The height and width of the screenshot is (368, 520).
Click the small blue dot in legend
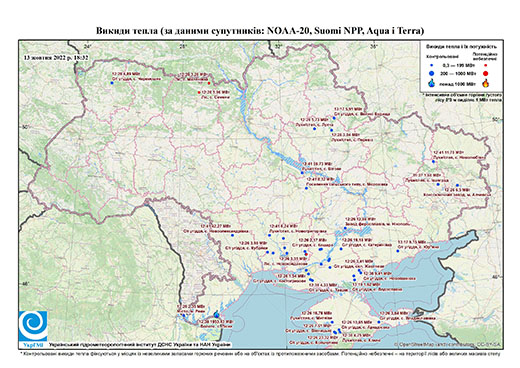click(432, 65)
